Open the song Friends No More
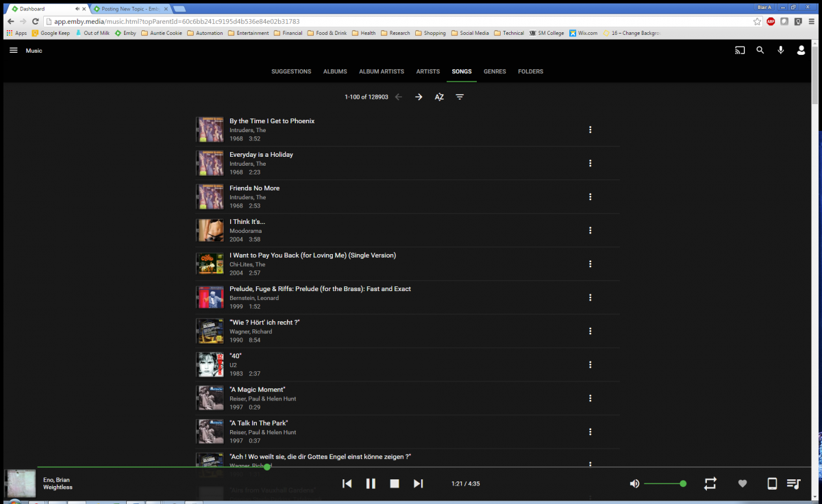 coord(254,188)
